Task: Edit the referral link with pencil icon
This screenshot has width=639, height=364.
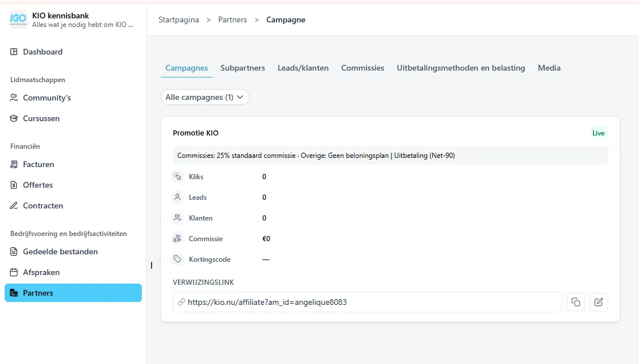Action: pos(599,302)
